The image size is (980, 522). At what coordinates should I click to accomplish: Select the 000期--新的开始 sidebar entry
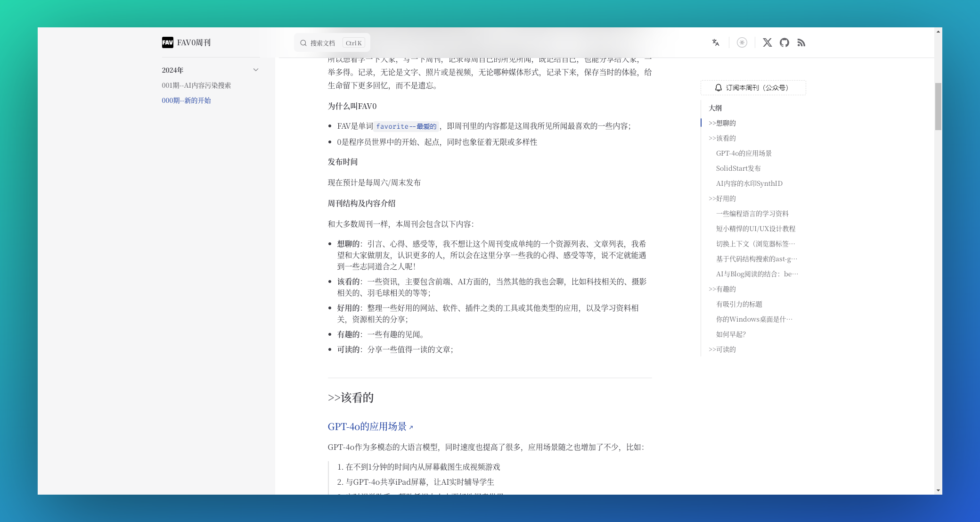point(186,100)
